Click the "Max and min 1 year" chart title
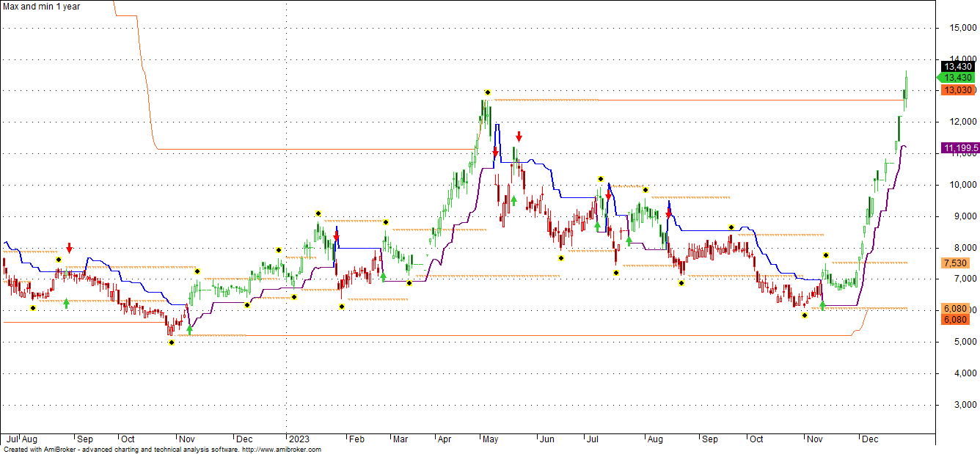Screen dimensions: 980x454 tap(42, 6)
